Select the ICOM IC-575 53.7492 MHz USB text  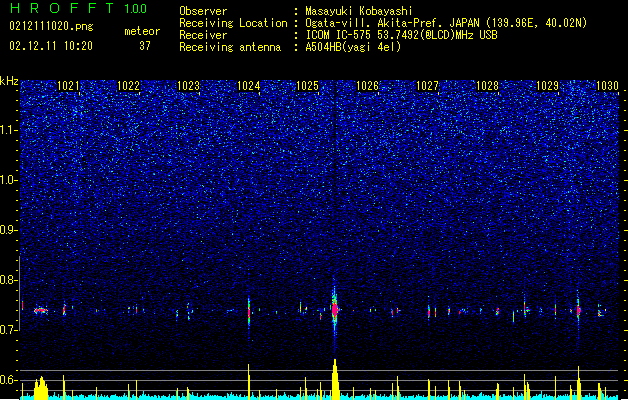click(x=401, y=35)
